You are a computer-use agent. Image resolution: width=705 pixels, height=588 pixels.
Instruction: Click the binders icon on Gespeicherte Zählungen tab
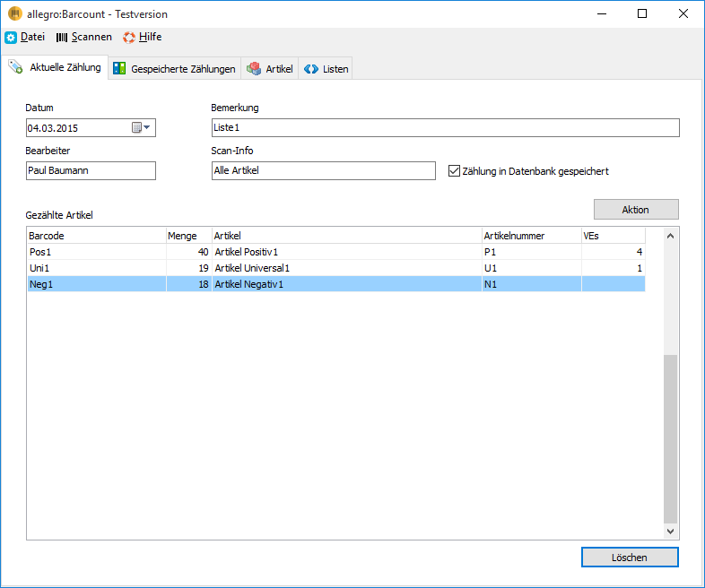click(119, 68)
